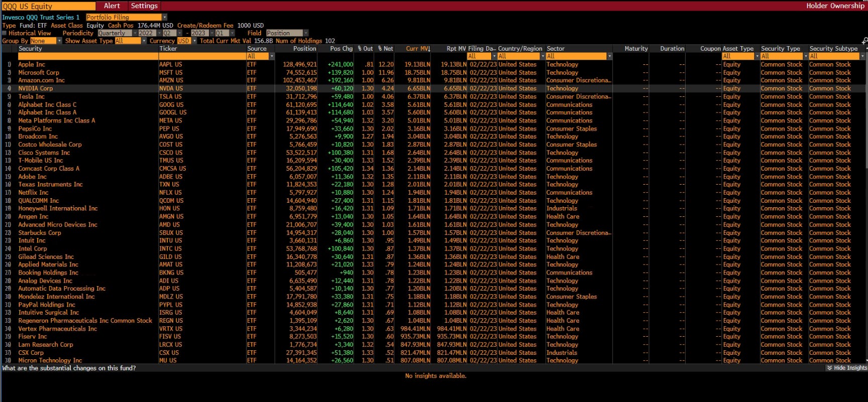The height and width of the screenshot is (402, 868).
Task: Select the Microsoft Corp row
Action: point(433,72)
